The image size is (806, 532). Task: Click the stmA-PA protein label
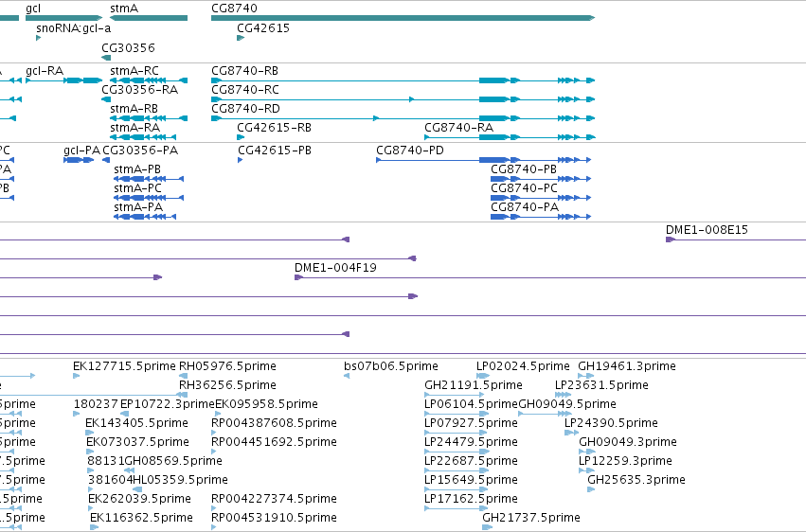138,207
